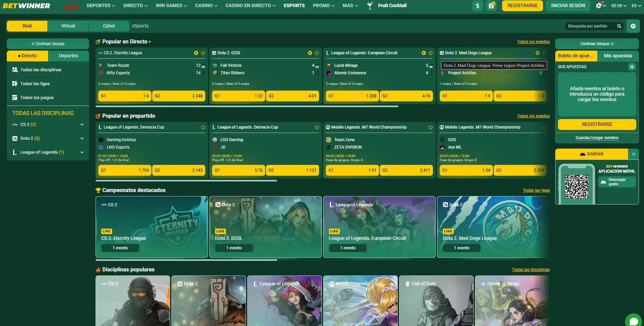This screenshot has height=326, width=644.
Task: Move the Campeonatos destacados scrollbar
Action: coord(186,260)
